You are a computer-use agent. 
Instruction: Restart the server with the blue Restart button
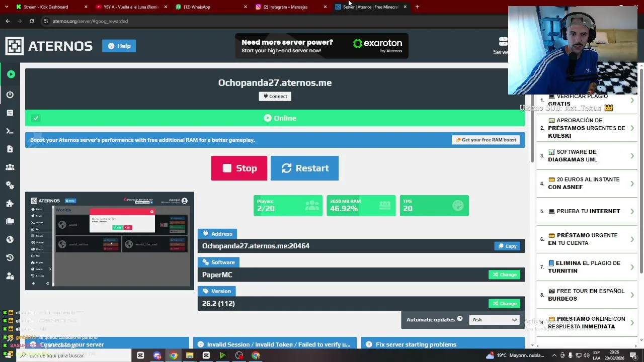304,168
